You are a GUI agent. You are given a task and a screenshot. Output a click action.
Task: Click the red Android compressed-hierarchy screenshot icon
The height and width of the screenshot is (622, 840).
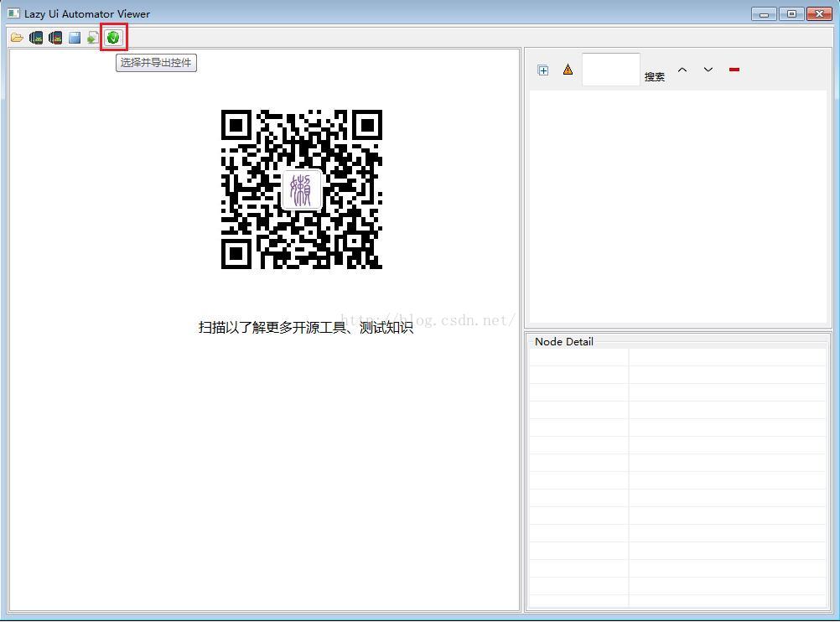pyautogui.click(x=55, y=38)
